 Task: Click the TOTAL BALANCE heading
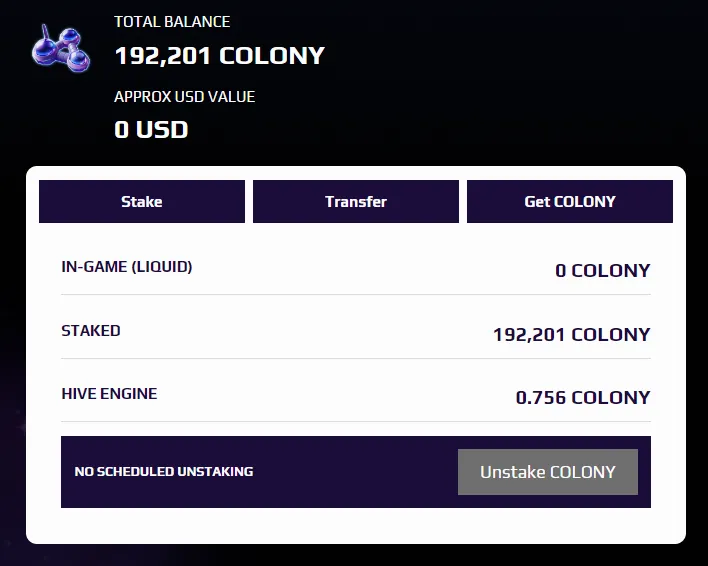[172, 22]
